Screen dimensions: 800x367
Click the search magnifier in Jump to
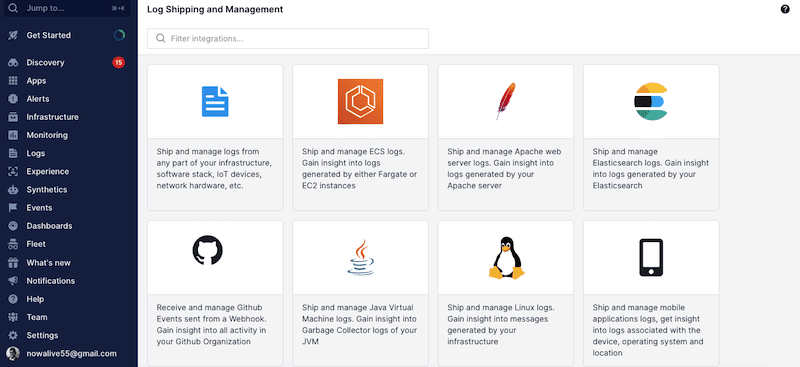(x=13, y=8)
